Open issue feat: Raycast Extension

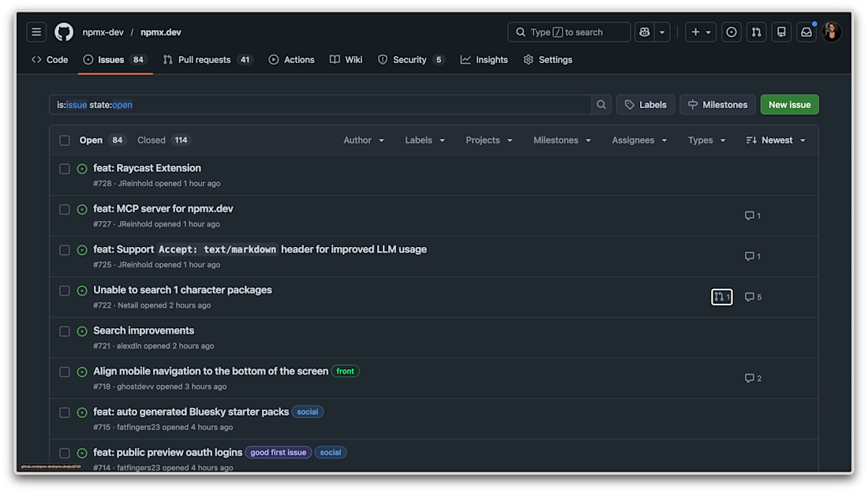click(x=148, y=168)
